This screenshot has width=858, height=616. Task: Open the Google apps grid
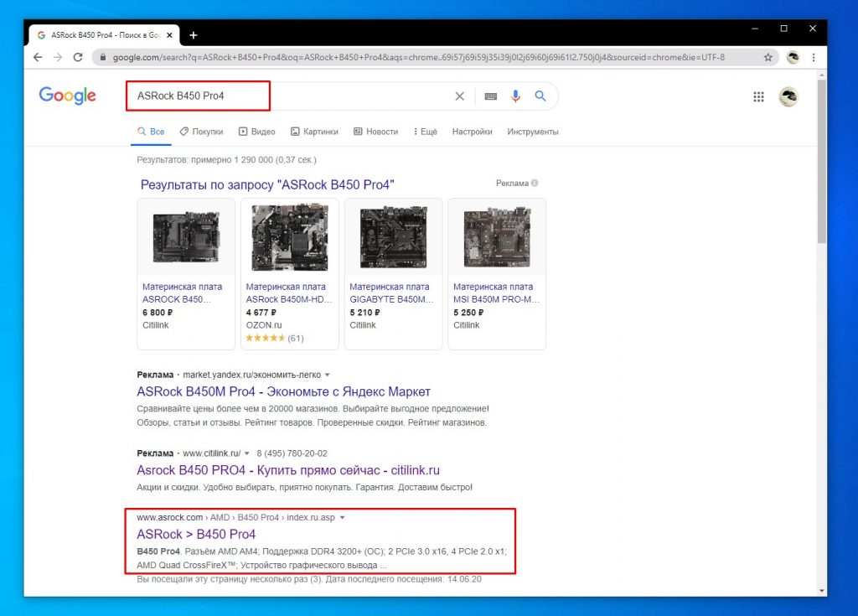click(758, 96)
